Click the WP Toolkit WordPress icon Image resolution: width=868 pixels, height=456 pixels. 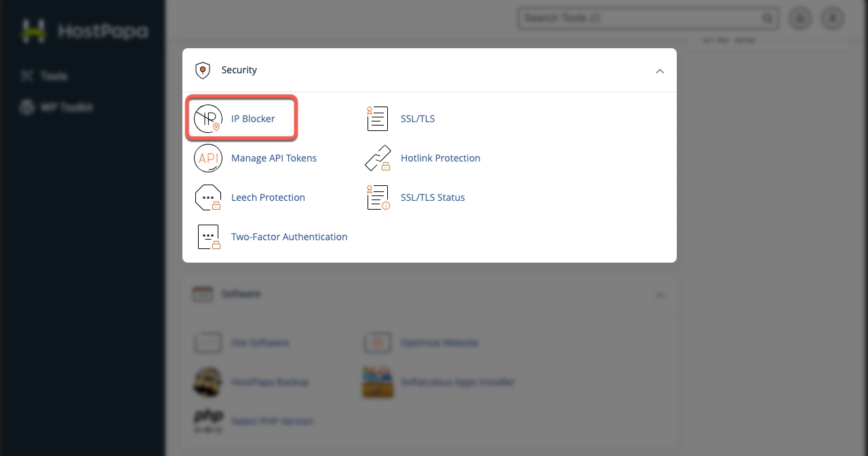coord(27,107)
